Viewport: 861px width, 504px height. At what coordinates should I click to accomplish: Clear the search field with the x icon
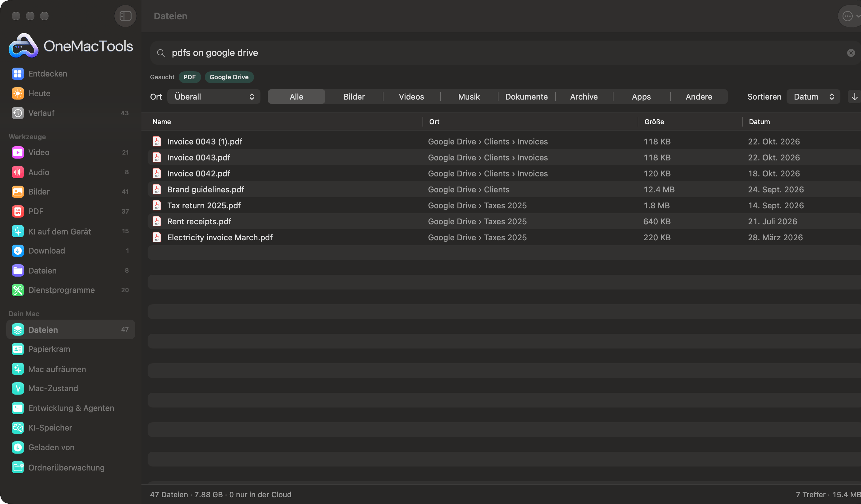tap(851, 53)
